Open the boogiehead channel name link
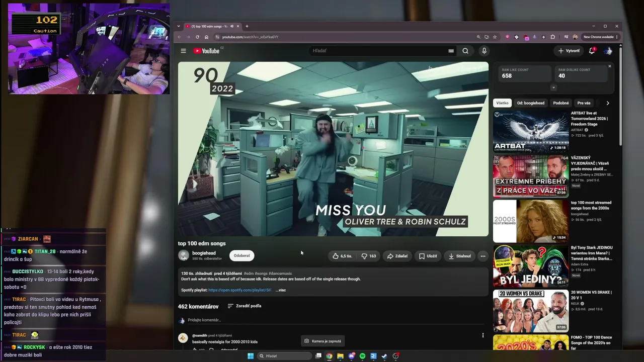The width and height of the screenshot is (644, 362). click(204, 253)
